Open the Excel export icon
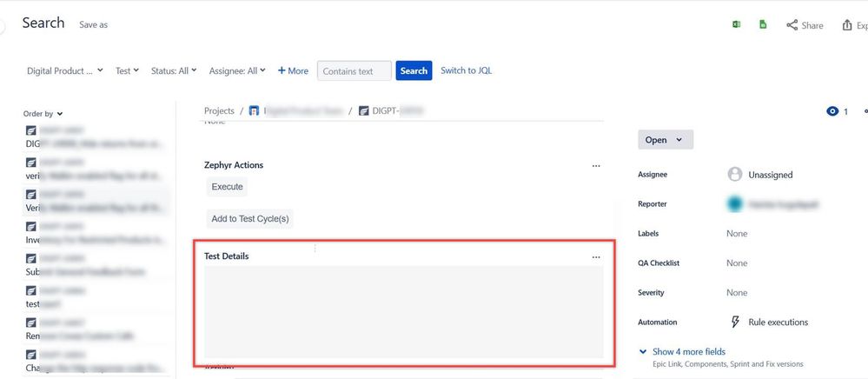The height and width of the screenshot is (379, 868). click(736, 25)
